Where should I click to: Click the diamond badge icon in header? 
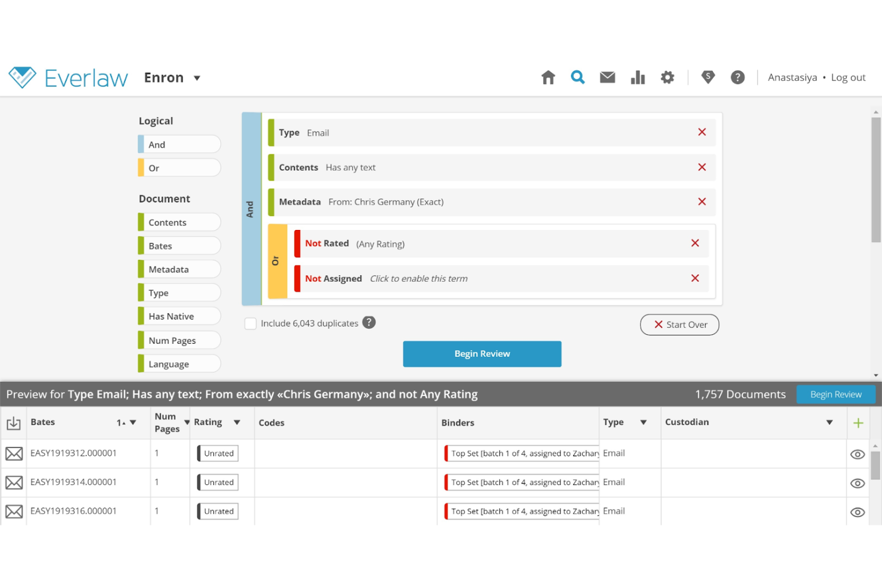(x=708, y=77)
